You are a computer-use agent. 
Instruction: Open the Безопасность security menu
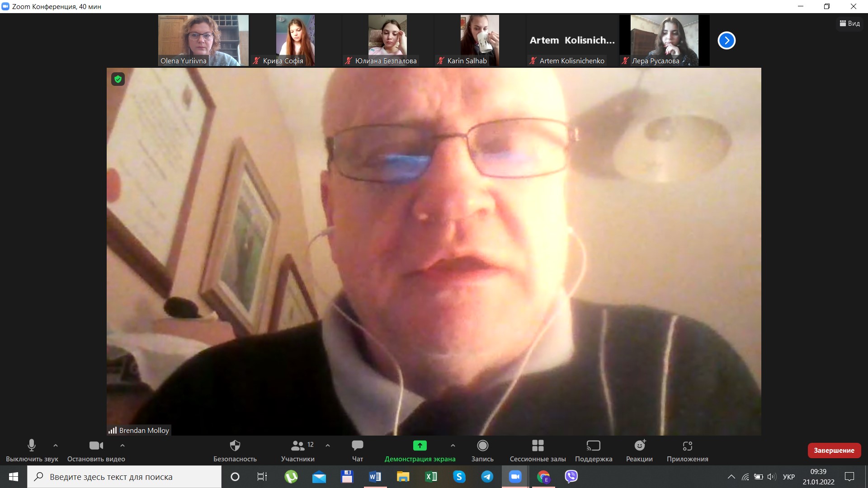[x=235, y=450]
